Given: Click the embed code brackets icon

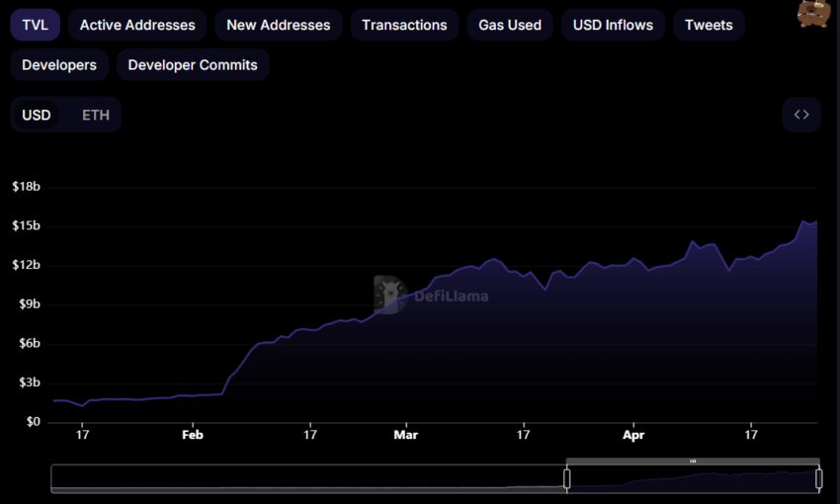Looking at the screenshot, I should (800, 115).
